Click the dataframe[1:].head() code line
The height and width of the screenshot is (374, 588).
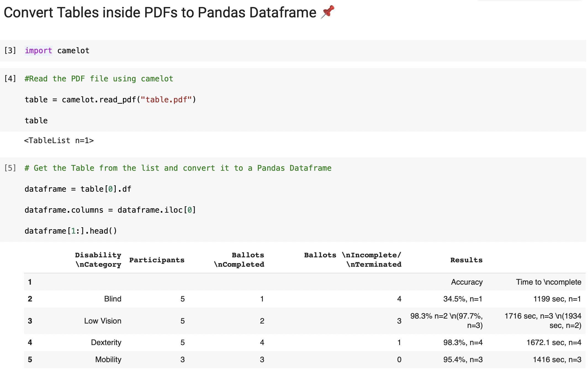click(71, 231)
